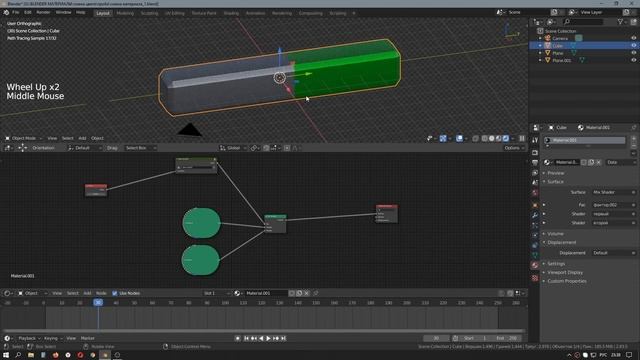Click the unlink X button in node editor header
The image size is (640, 360).
point(307,293)
